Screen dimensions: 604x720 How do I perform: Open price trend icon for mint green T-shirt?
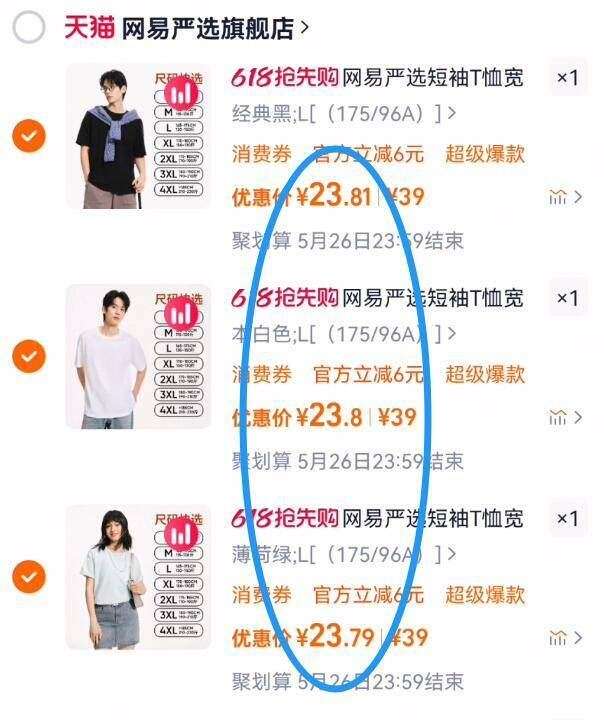[565, 638]
